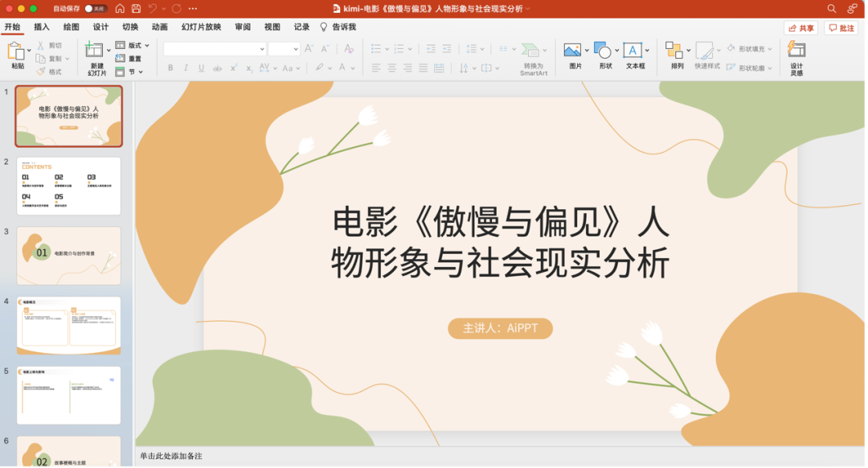868x468 pixels.
Task: Toggle Underline formatting
Action: (201, 68)
